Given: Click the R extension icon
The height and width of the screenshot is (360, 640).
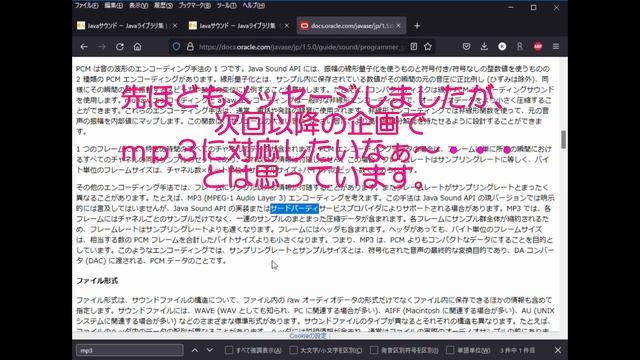Looking at the screenshot, I should click(520, 47).
